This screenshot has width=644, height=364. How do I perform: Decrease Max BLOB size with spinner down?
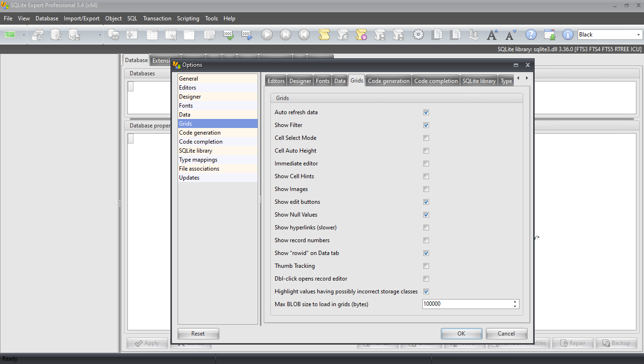click(515, 306)
